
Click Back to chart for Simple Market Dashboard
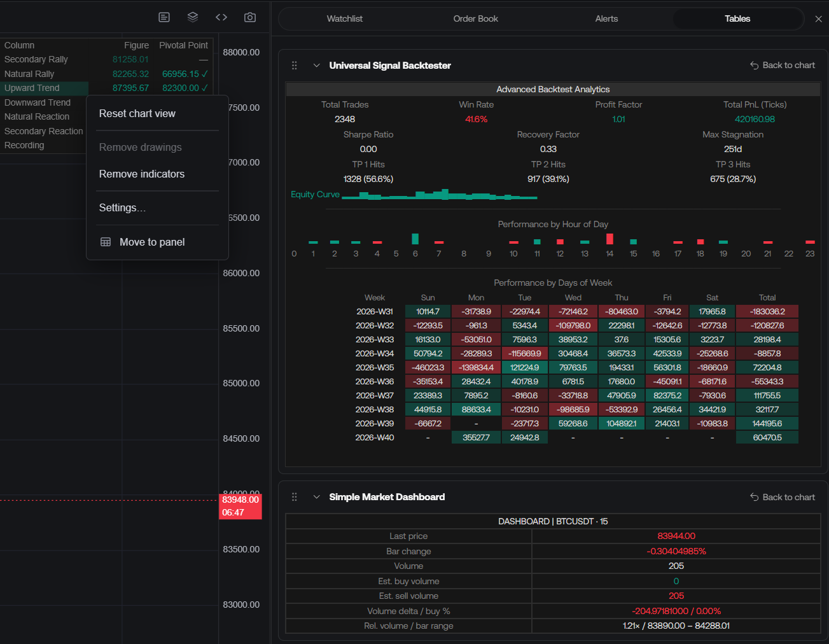click(x=783, y=497)
